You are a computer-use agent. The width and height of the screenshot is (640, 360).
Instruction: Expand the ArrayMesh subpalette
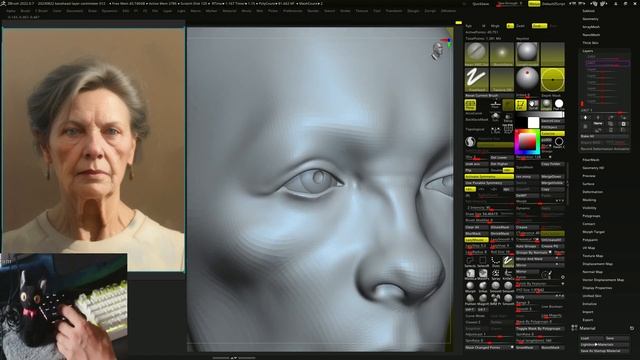[x=591, y=27]
